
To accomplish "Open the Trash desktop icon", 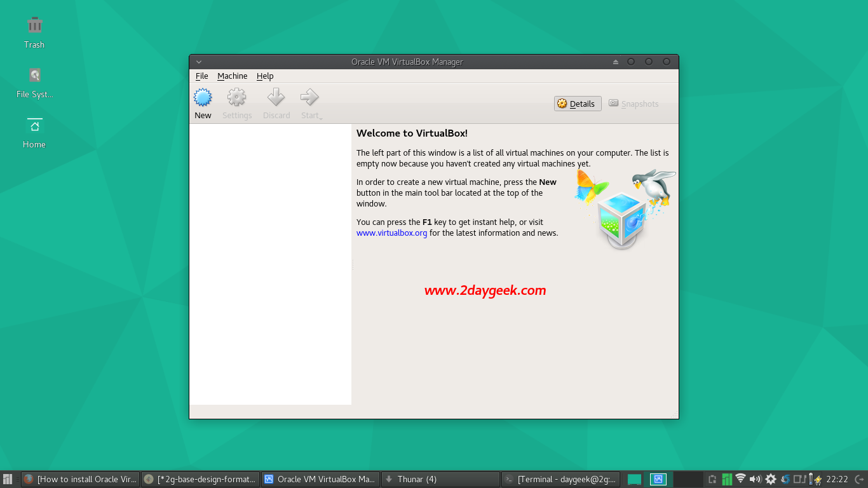I will tap(34, 32).
